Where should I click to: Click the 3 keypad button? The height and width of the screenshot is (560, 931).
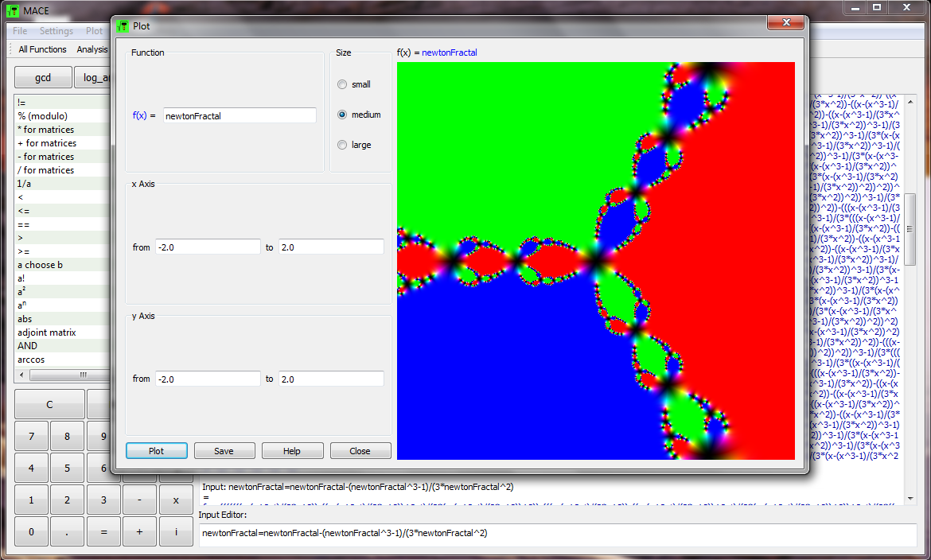(x=103, y=500)
